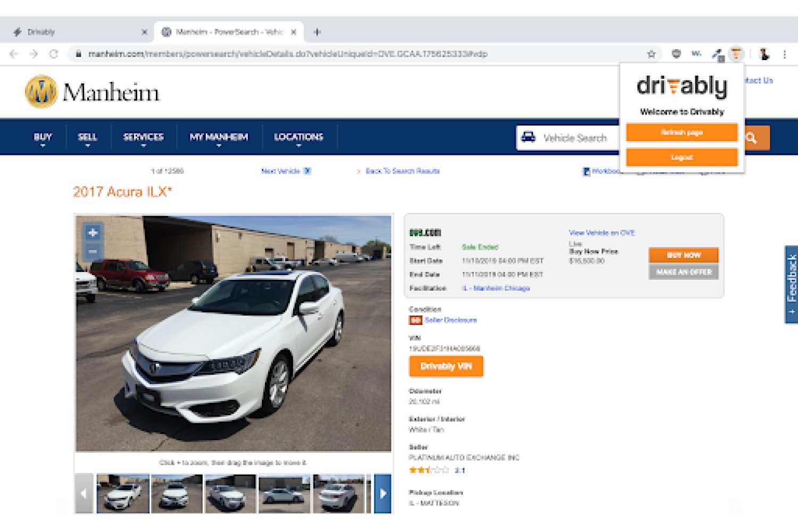Screen dimensions: 798x532
Task: Switch to the Manheim PowerSearch tab
Action: point(229,32)
